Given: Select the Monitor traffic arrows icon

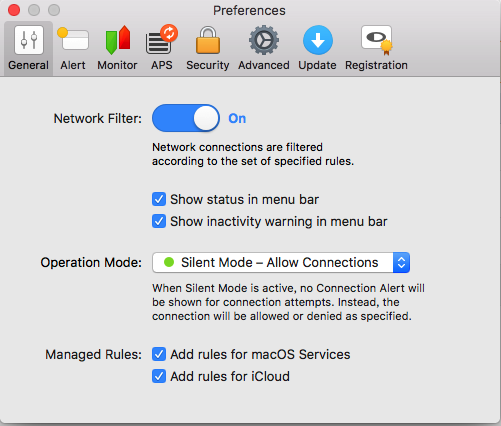Looking at the screenshot, I should 118,40.
